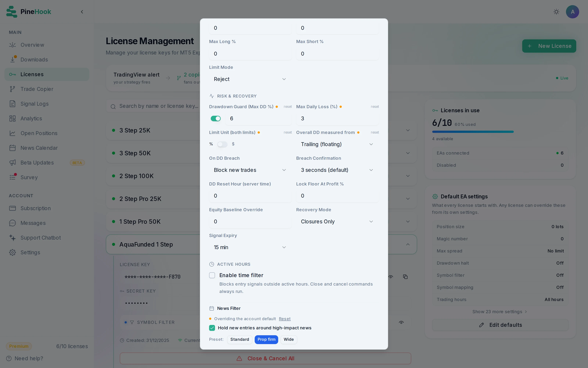Uncheck Hold new entries around high-impact news

pos(212,328)
